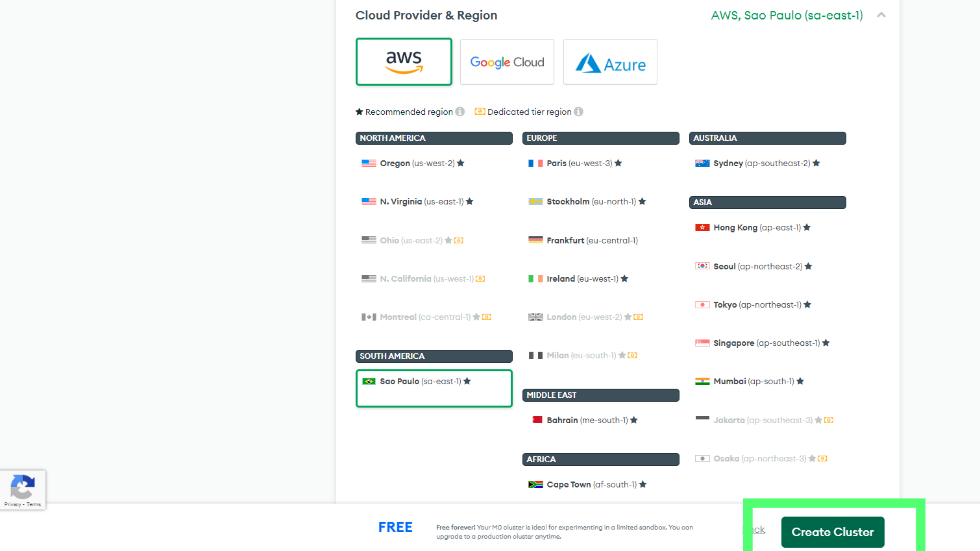Click AWS, Sao Paulo (sa-east-1) summary text

click(787, 16)
